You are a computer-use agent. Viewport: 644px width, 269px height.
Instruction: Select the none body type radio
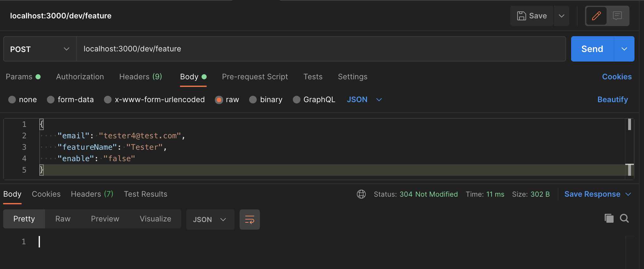[x=12, y=100]
